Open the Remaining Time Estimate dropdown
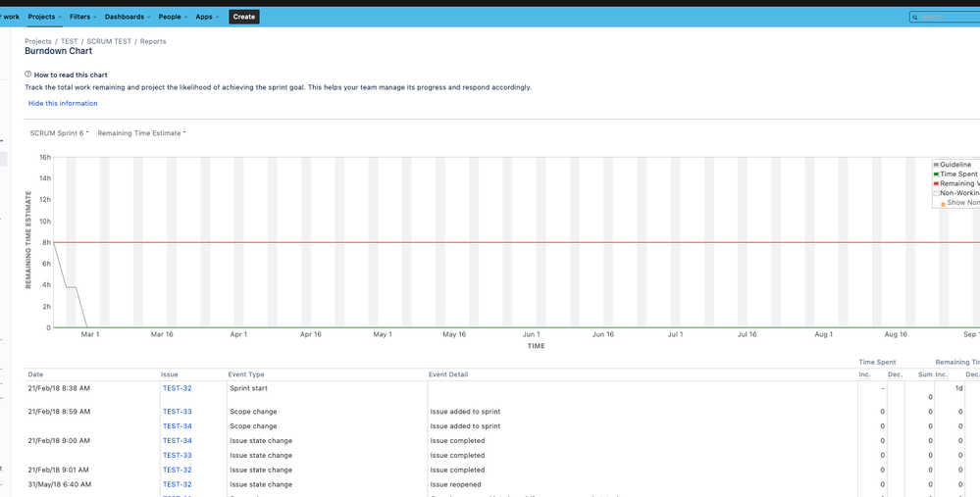The width and height of the screenshot is (980, 497). point(141,133)
